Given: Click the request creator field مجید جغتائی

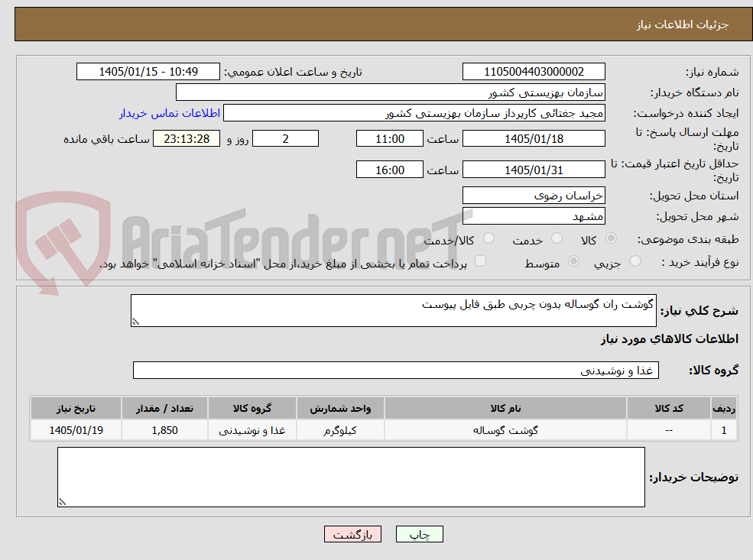Looking at the screenshot, I should tap(414, 113).
